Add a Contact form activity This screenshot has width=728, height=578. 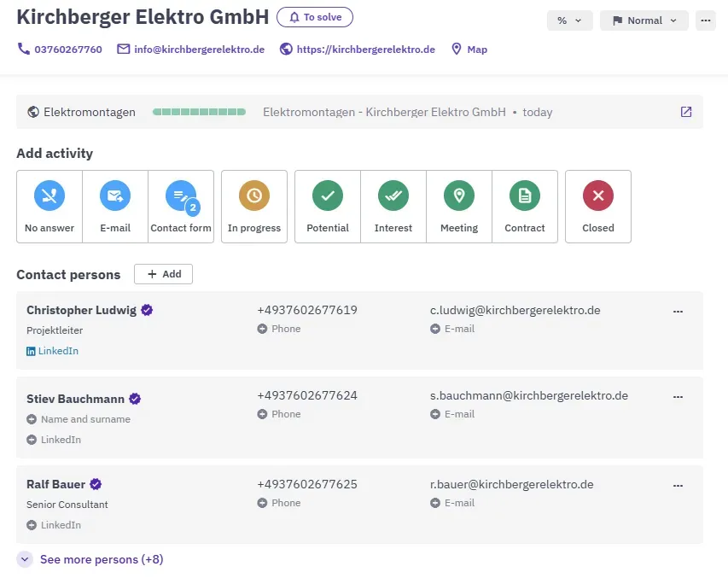[x=181, y=207]
